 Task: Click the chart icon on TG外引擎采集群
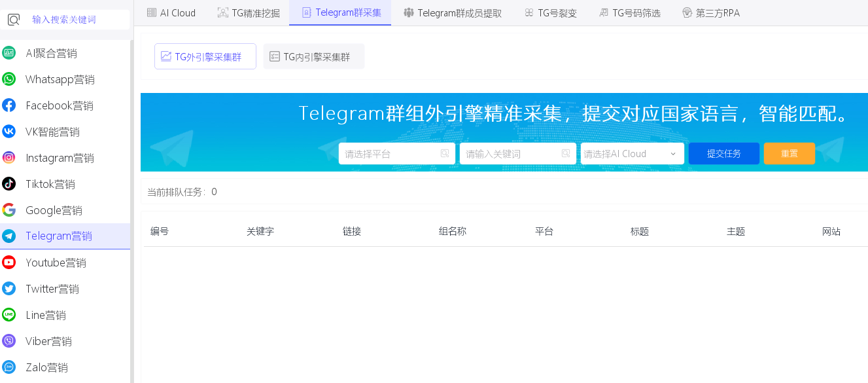[x=166, y=56]
